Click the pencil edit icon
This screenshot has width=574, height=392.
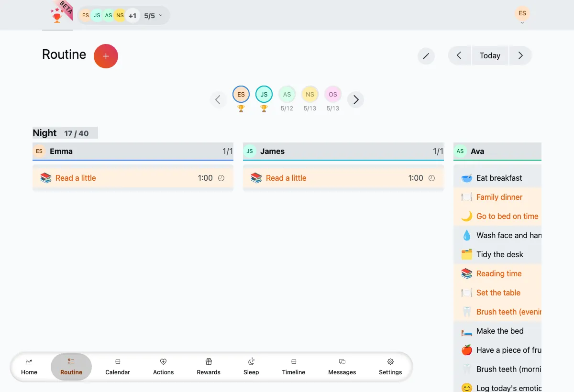point(426,56)
